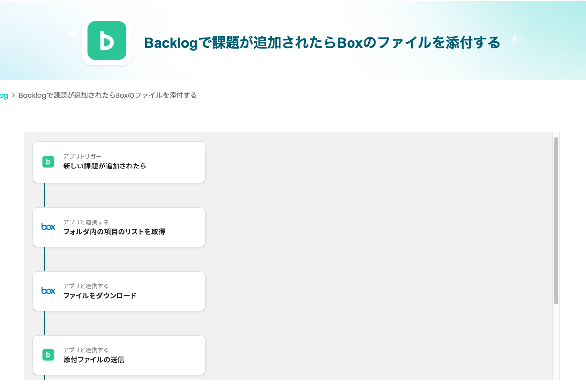Click Box icon on file download step
586x392 pixels.
pyautogui.click(x=48, y=291)
